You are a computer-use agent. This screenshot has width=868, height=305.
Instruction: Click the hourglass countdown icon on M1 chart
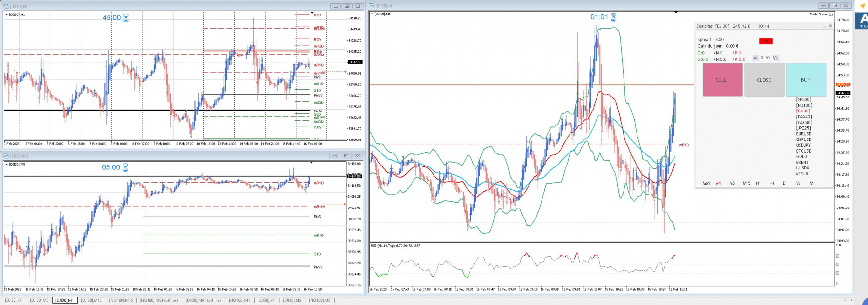614,17
